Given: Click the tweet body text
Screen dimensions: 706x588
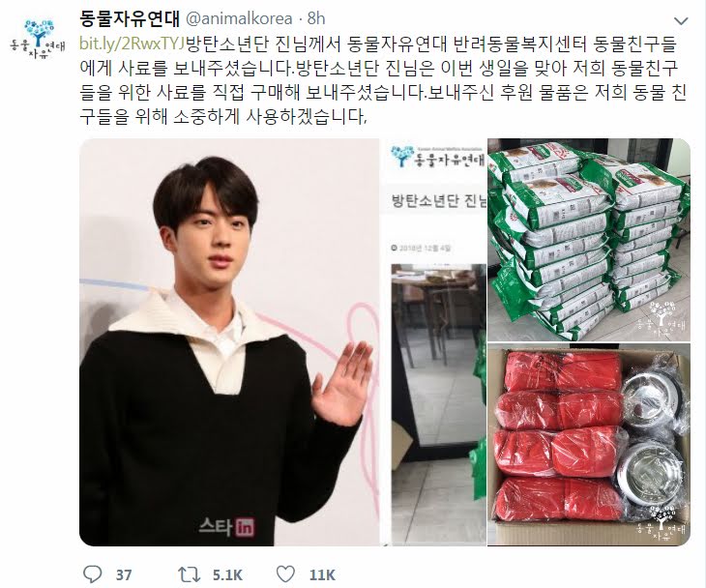Looking at the screenshot, I should (383, 80).
